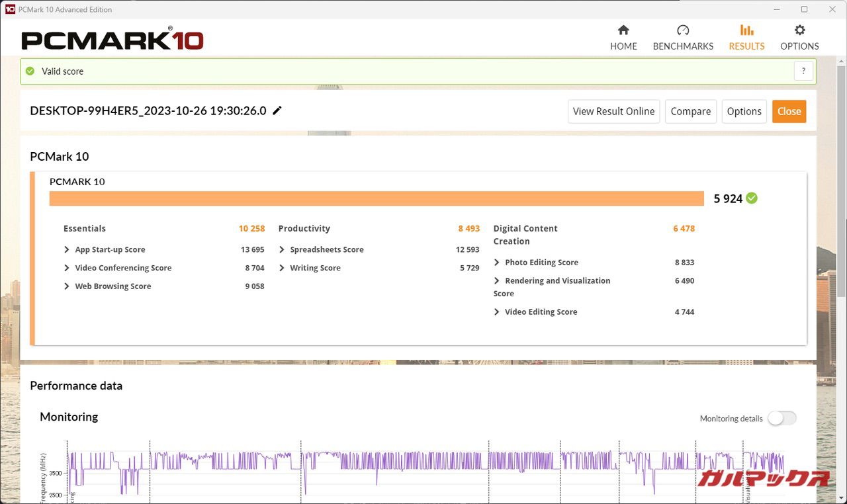Enable the Monitoring details toggle
Viewport: 847px width, 504px height.
point(781,418)
